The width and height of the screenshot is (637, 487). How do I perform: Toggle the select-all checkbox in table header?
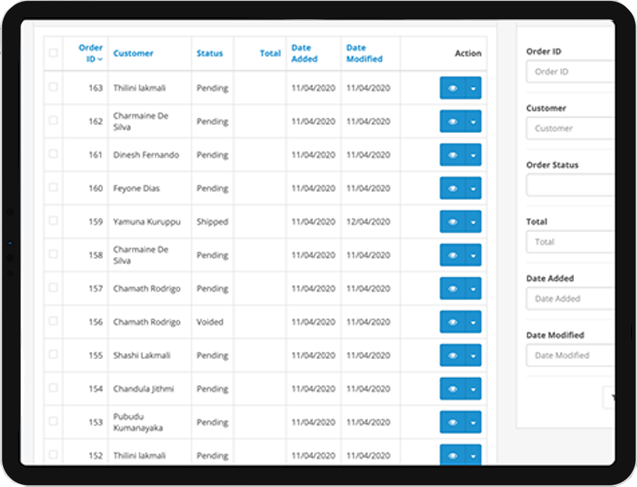click(x=53, y=54)
